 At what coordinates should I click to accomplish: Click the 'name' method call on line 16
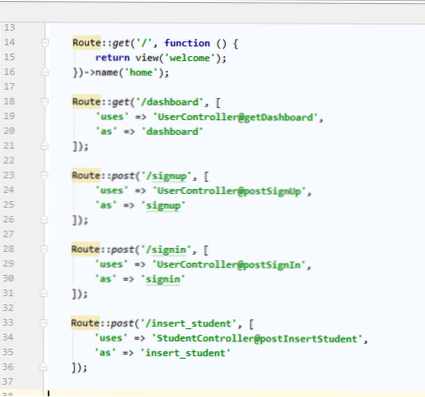[x=107, y=72]
